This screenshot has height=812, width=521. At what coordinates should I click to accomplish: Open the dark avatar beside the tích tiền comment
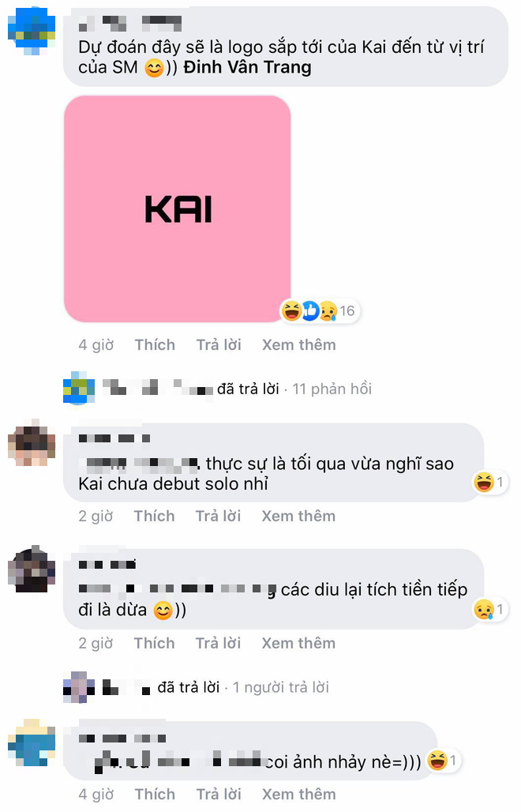tap(32, 570)
